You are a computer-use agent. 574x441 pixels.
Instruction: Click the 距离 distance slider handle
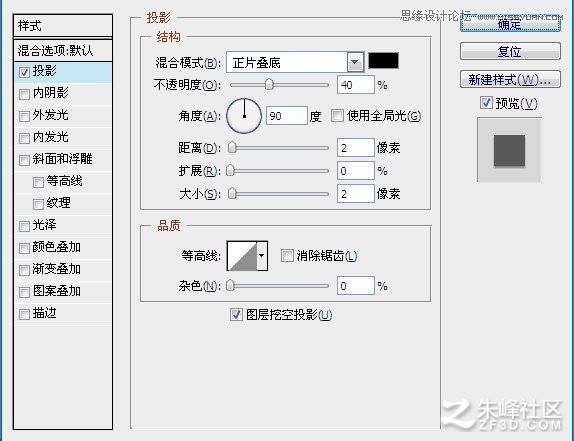tap(232, 147)
